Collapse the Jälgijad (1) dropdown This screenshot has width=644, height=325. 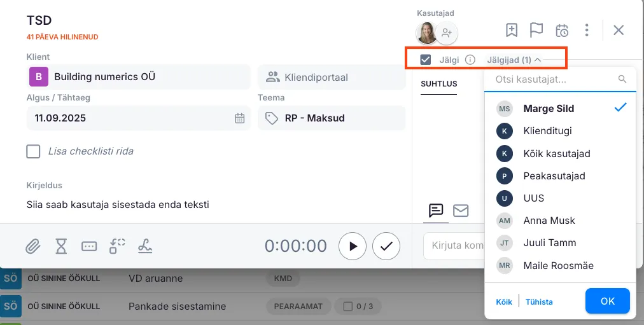[514, 60]
